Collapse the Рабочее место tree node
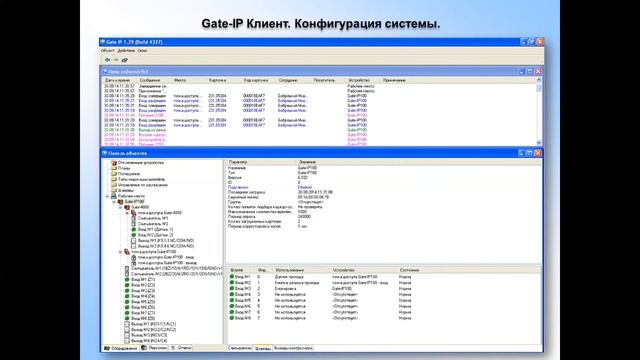 point(108,196)
